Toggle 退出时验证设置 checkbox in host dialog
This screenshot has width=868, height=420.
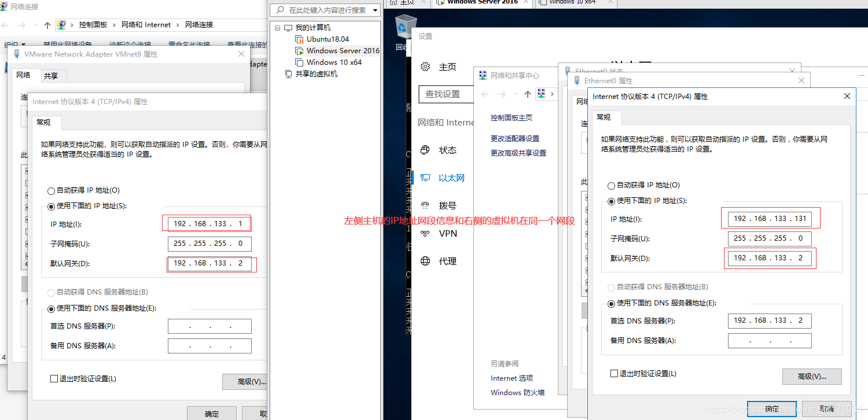tap(54, 379)
